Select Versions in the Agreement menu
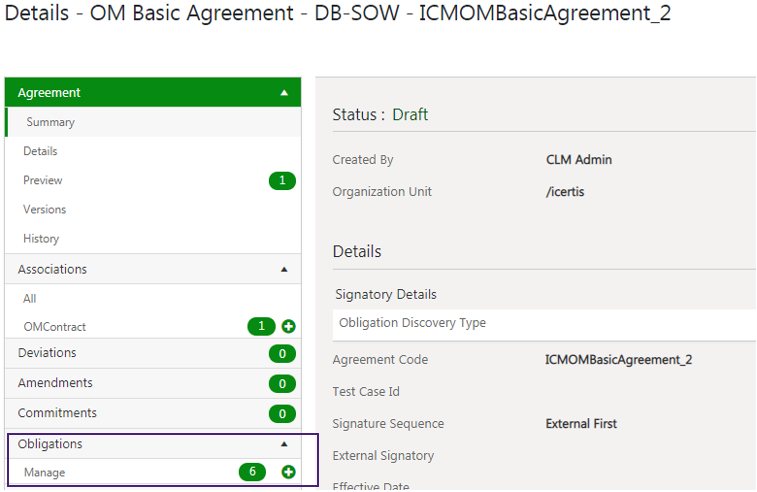 (x=45, y=210)
